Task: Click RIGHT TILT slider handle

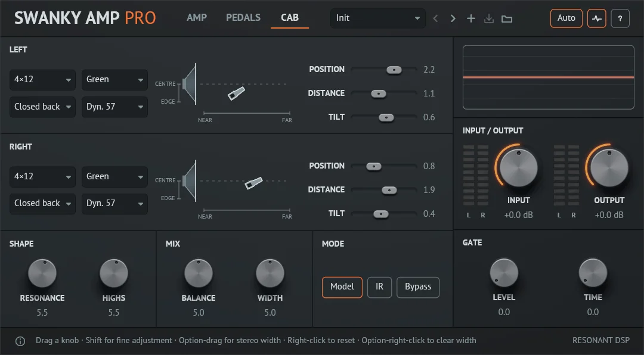Action: (x=380, y=214)
